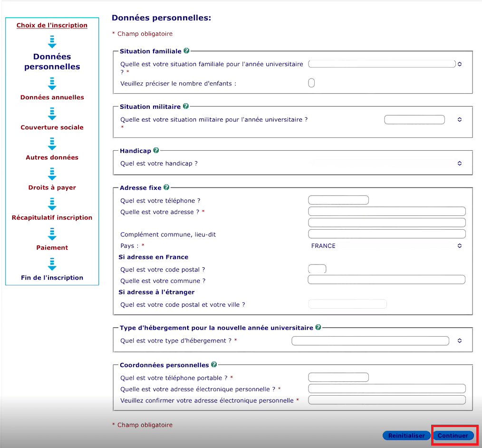Click the Quelle est votre commune field
Screen dimensions: 482x448
tap(386, 280)
